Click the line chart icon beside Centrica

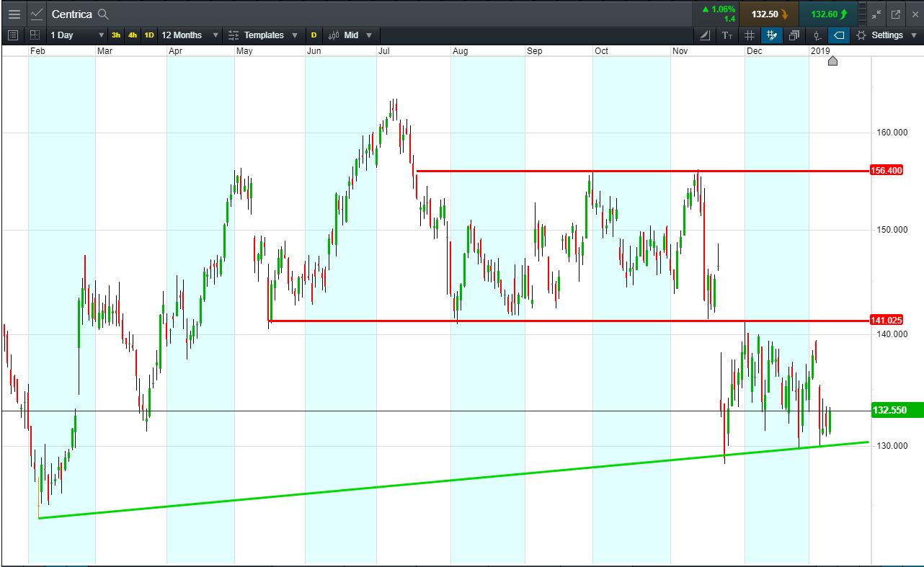[36, 14]
